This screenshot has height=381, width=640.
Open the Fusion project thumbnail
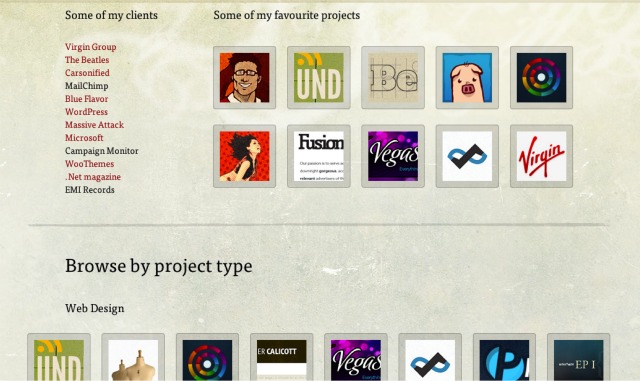[319, 156]
